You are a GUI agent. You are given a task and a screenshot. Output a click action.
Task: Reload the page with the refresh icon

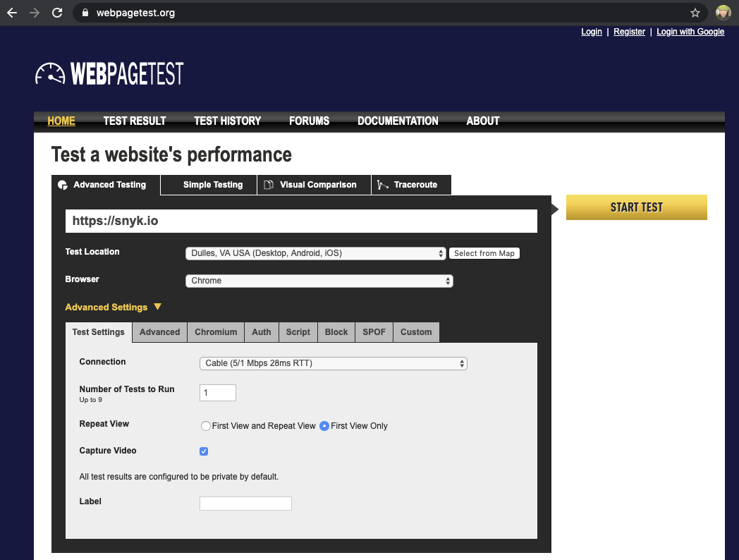click(x=57, y=13)
